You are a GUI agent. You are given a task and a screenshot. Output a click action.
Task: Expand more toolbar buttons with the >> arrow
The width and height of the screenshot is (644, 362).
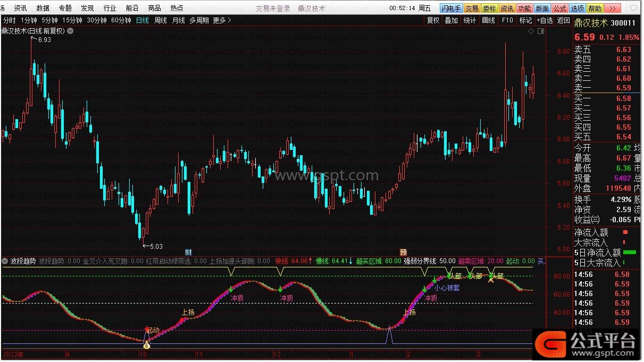click(613, 8)
